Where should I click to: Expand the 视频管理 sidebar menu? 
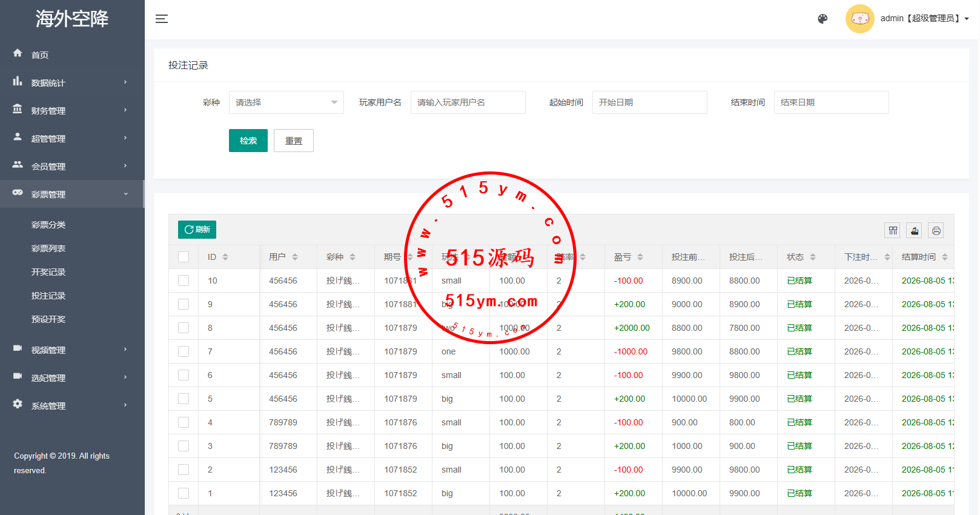72,350
